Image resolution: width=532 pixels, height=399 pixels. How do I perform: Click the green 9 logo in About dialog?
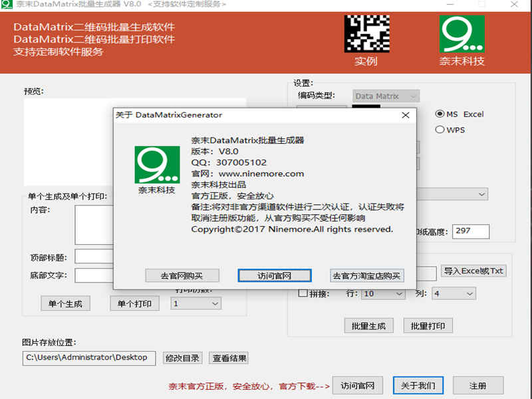click(157, 164)
